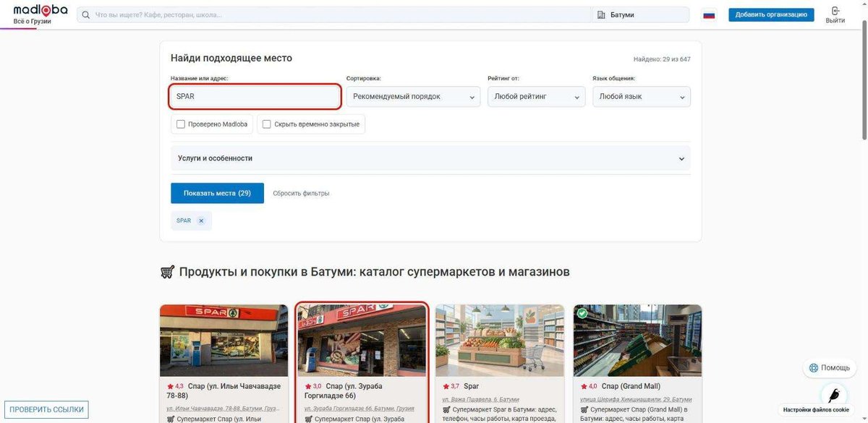Open the Батуми city selector

[x=640, y=14]
